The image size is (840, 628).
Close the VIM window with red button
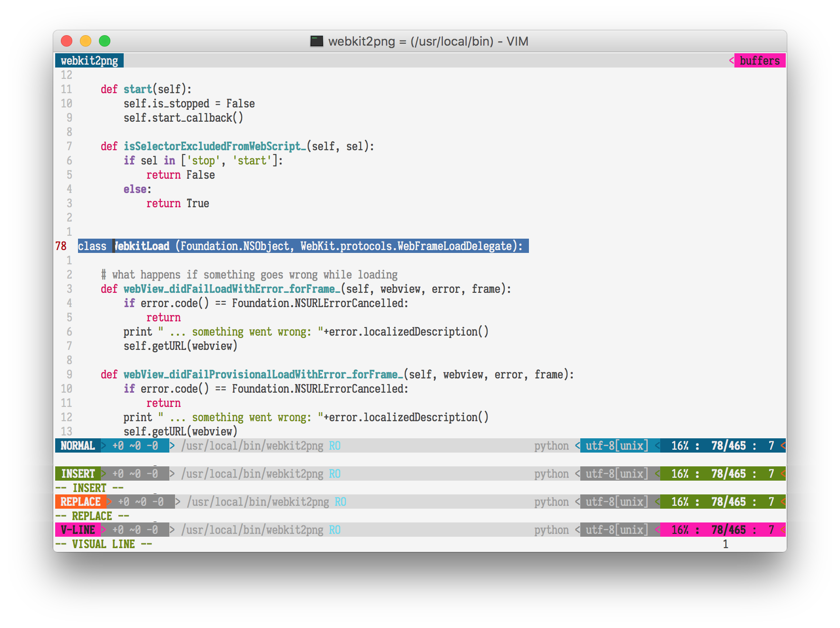pyautogui.click(x=67, y=41)
